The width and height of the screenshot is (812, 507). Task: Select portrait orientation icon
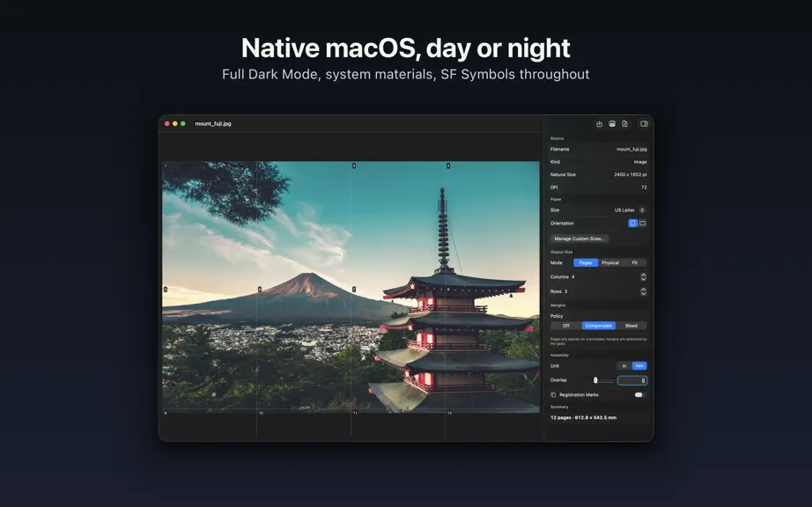coord(633,223)
